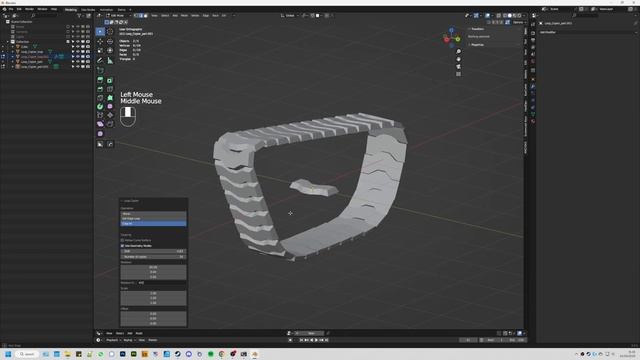Collapse the Collection tree item
This screenshot has height=360, width=640.
pos(7,42)
